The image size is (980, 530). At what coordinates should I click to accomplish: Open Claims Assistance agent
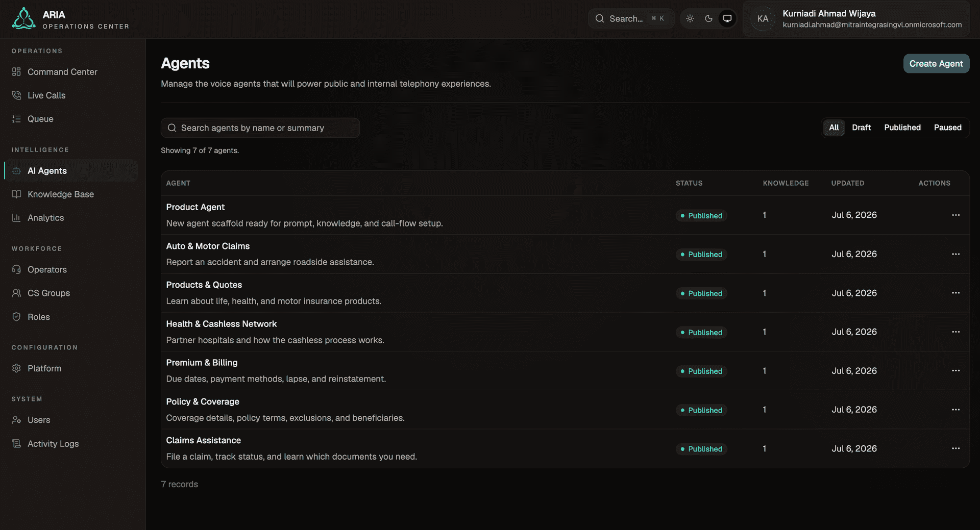pyautogui.click(x=203, y=440)
